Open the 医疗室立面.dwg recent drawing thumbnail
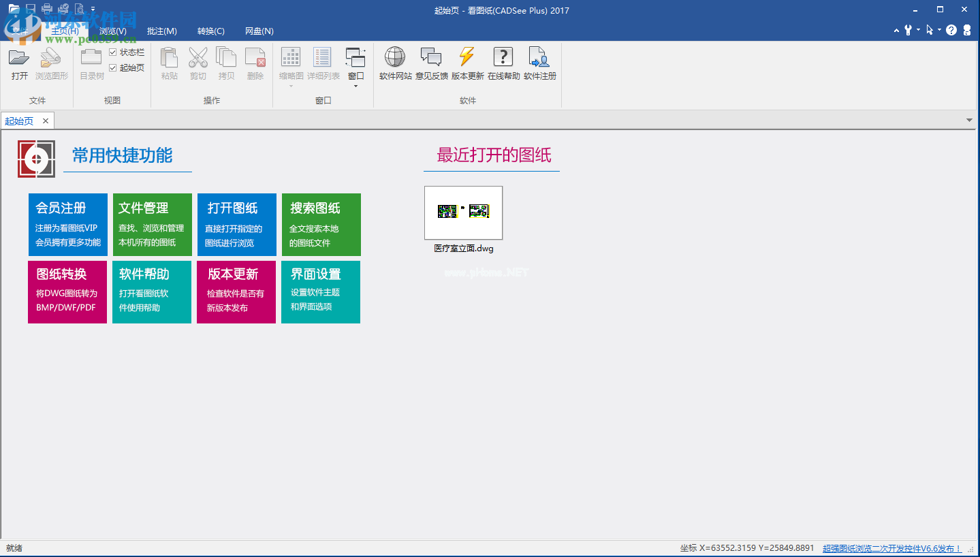The width and height of the screenshot is (980, 557). (x=464, y=212)
